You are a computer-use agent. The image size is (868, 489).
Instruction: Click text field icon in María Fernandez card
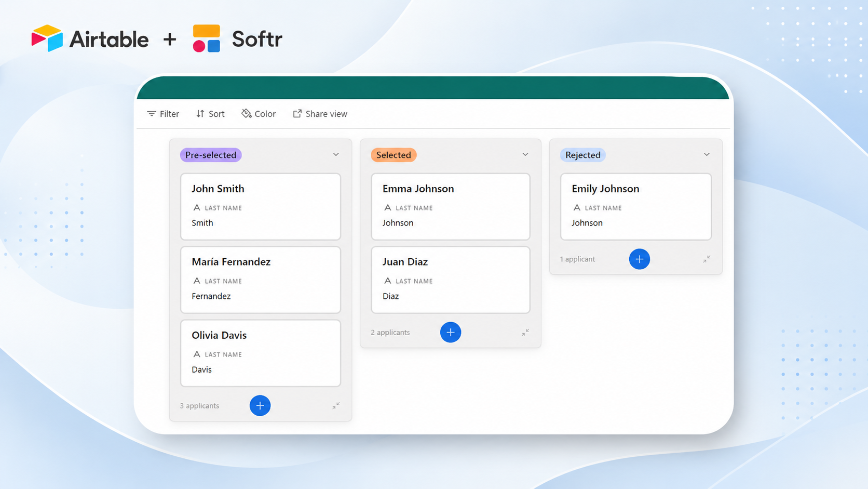click(196, 281)
